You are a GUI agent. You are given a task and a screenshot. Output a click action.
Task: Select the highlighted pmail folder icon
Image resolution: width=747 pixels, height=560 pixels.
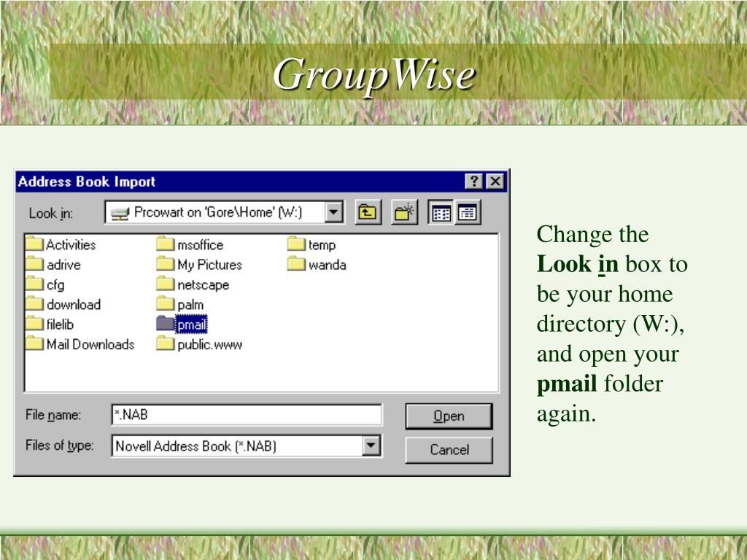point(166,324)
